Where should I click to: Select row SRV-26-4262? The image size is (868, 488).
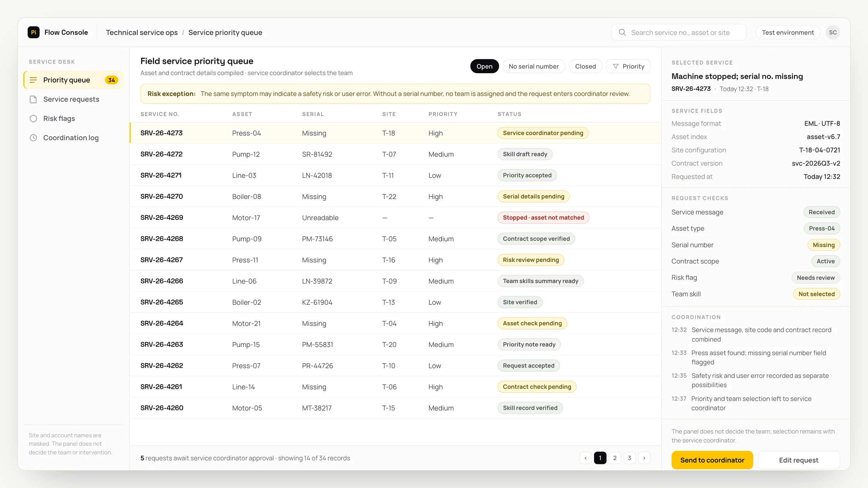click(x=395, y=366)
